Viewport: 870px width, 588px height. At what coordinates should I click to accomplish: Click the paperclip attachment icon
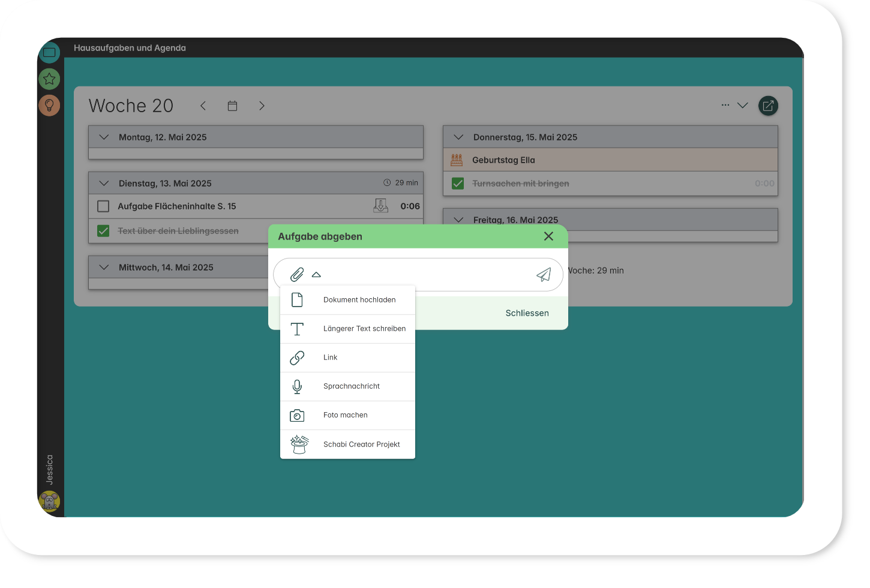(x=297, y=275)
